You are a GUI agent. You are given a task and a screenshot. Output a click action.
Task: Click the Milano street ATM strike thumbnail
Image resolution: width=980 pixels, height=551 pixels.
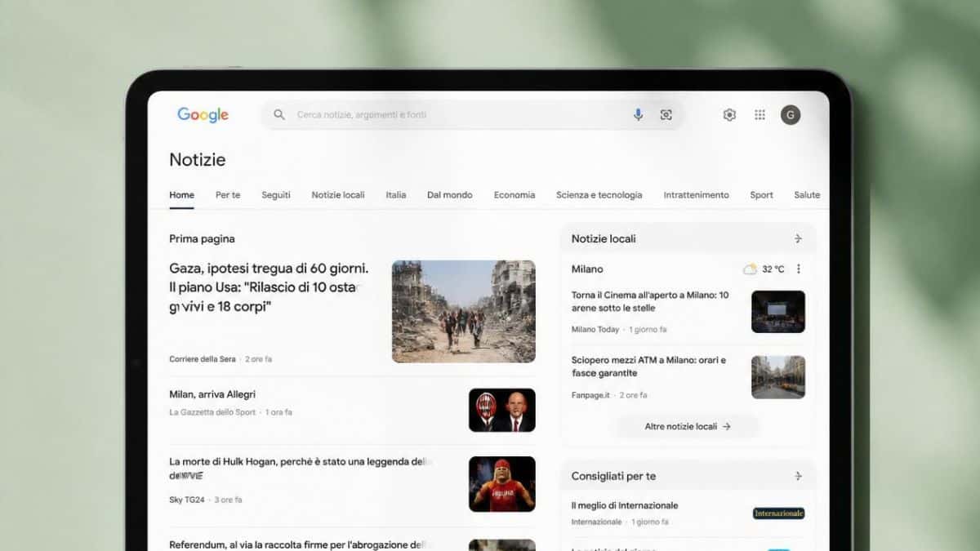[x=778, y=377]
